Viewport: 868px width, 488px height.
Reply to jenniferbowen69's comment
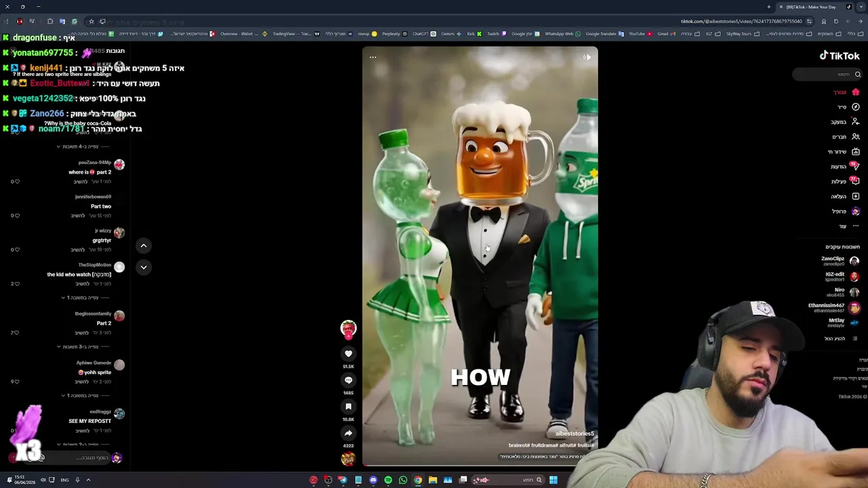[x=78, y=216]
